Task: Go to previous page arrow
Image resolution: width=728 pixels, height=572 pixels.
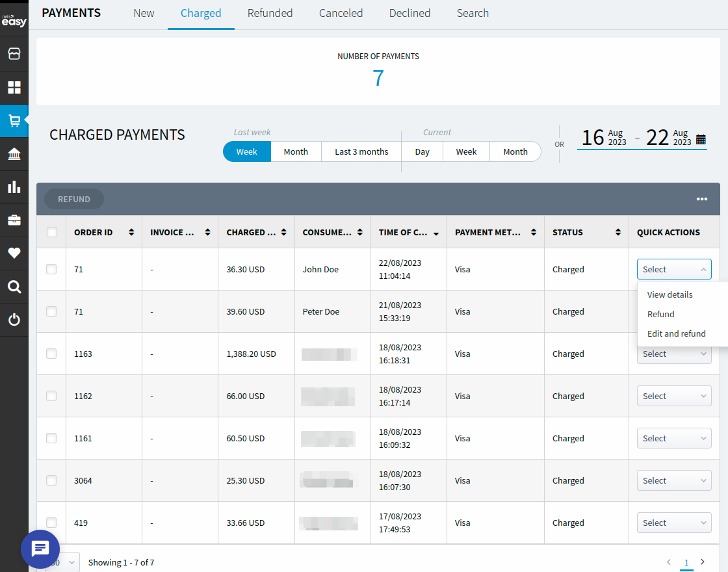Action: tap(669, 562)
